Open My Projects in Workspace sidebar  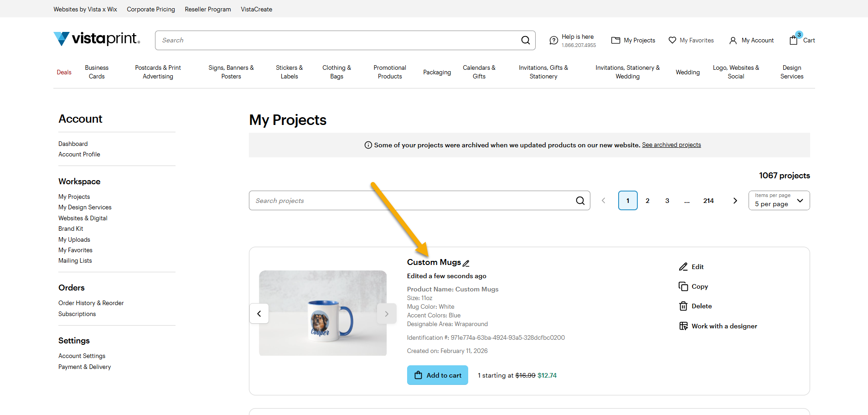74,197
